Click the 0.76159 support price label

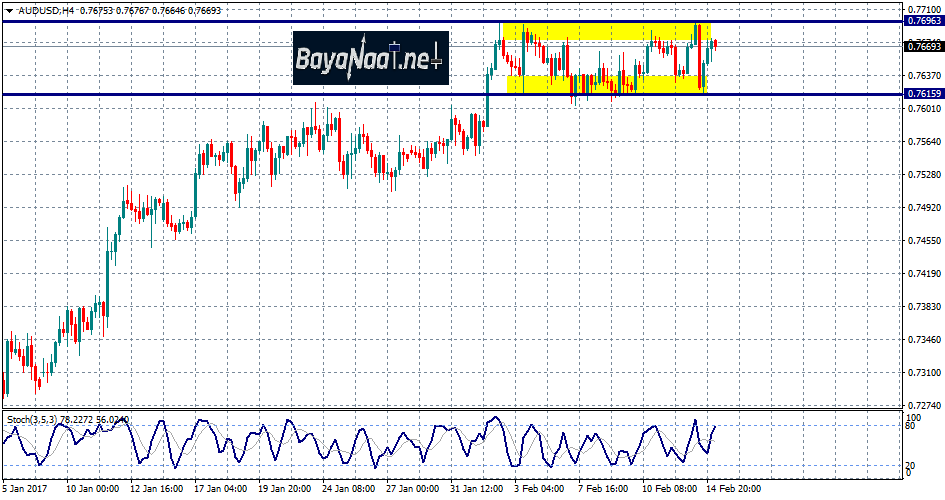point(923,94)
